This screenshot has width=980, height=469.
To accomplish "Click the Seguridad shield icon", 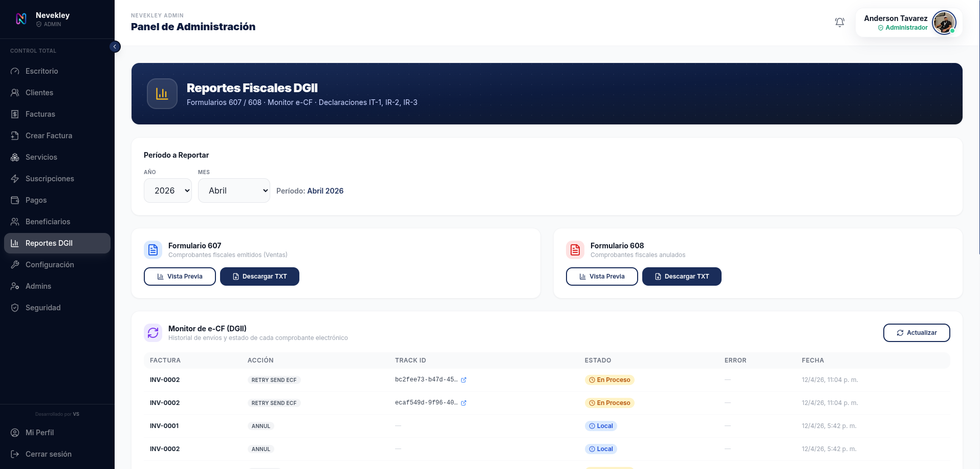I will click(x=15, y=308).
